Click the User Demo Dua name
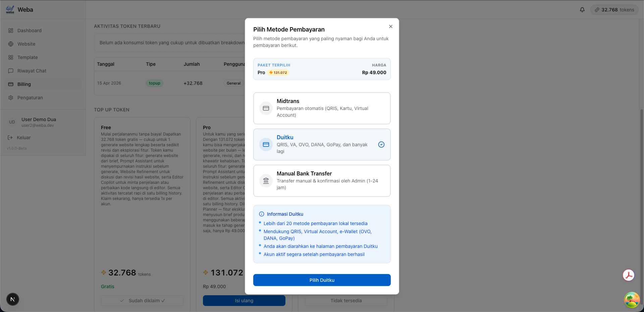Viewport: 644px width, 312px height. click(x=39, y=119)
